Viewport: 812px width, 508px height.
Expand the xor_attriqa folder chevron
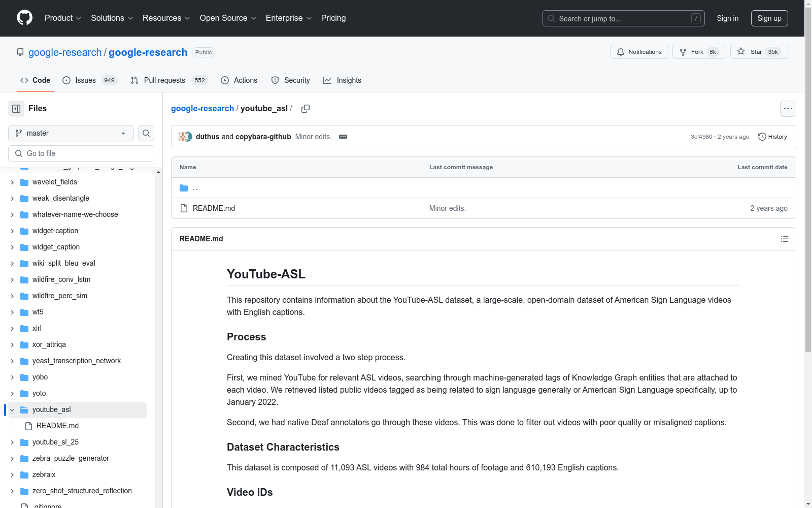(x=12, y=345)
